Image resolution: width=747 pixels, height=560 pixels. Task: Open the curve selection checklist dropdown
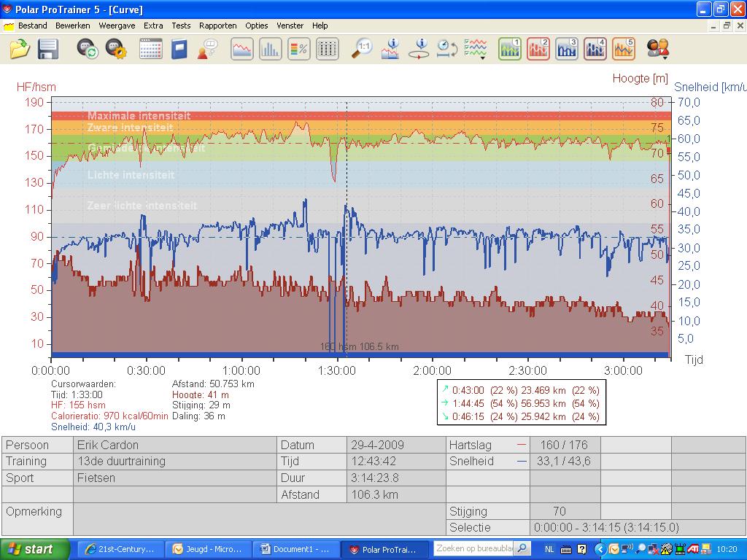click(476, 49)
